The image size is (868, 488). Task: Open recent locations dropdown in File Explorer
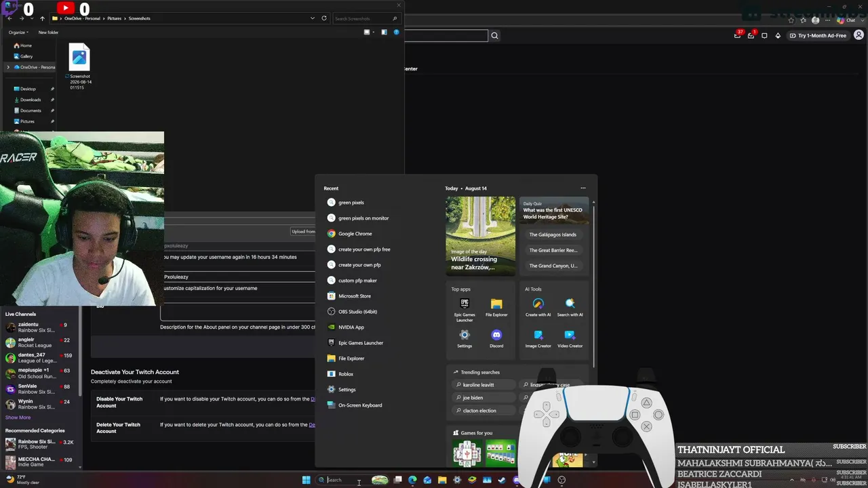(31, 18)
